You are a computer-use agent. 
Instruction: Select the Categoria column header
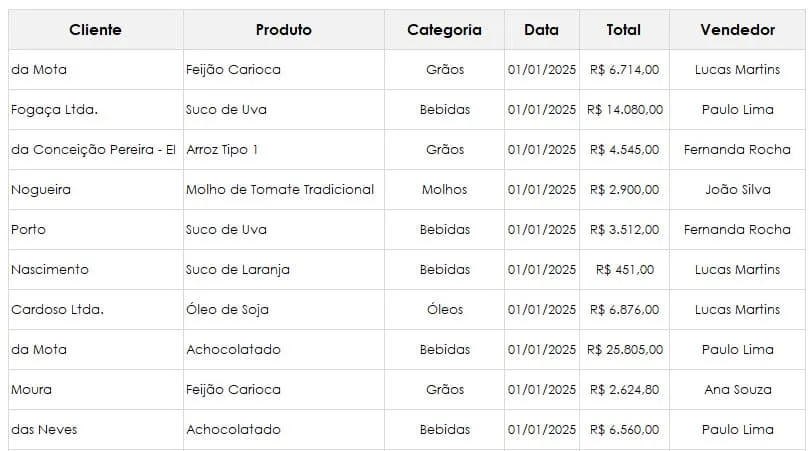click(x=444, y=30)
